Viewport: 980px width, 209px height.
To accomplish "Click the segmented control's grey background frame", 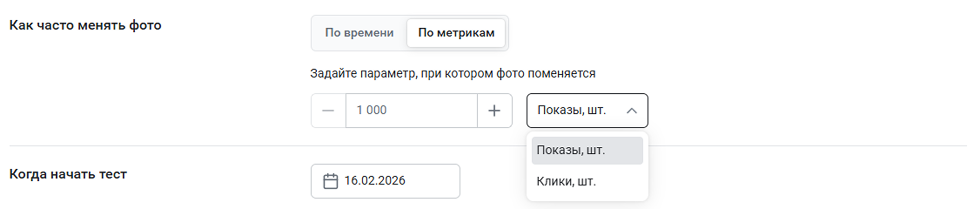I will click(x=316, y=33).
